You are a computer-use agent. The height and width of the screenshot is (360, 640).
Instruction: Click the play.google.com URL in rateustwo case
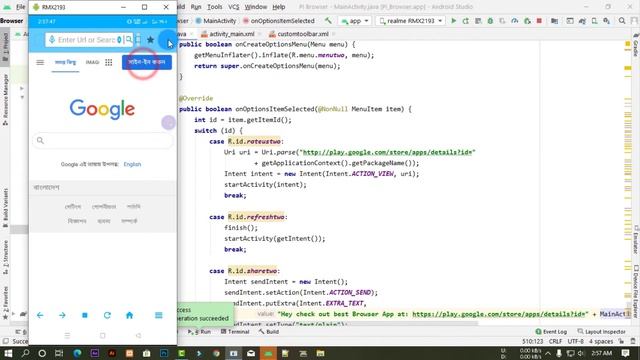point(387,152)
